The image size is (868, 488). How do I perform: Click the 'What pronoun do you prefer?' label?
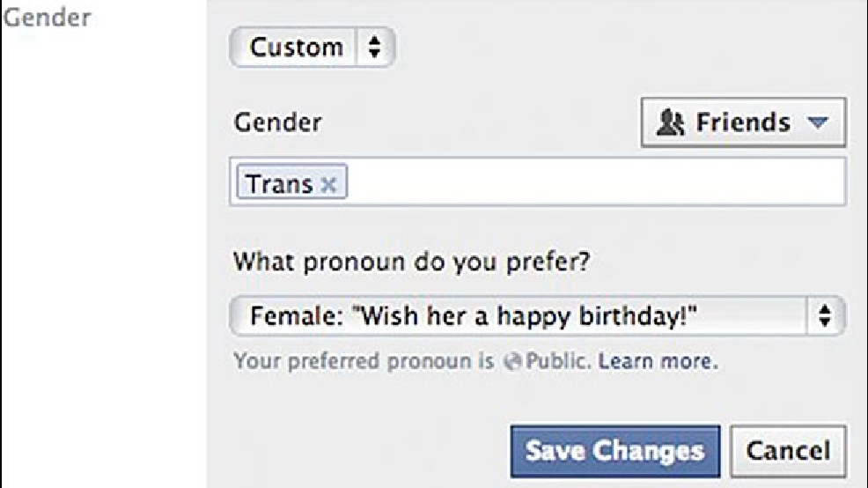tap(411, 262)
